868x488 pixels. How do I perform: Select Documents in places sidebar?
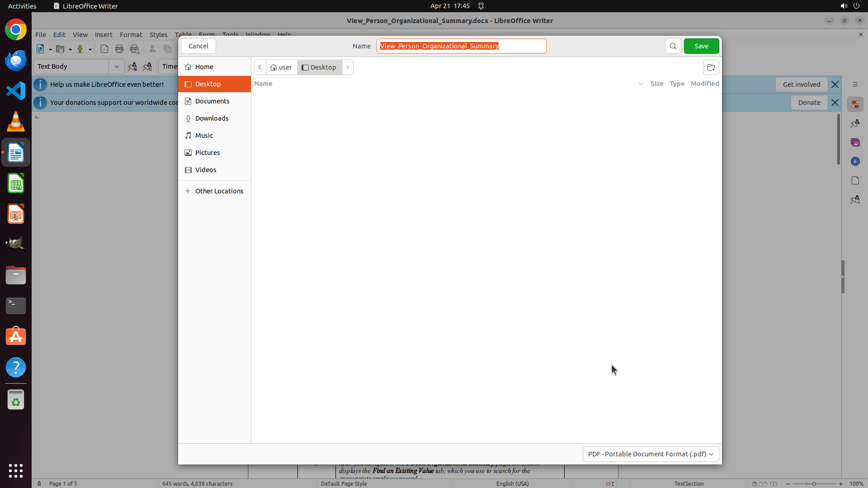[x=212, y=101]
